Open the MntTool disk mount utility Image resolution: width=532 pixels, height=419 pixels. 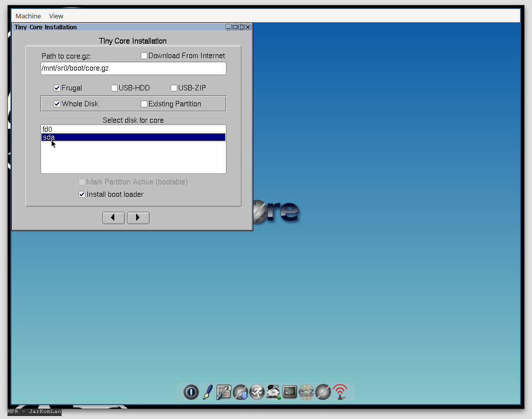pyautogui.click(x=273, y=392)
